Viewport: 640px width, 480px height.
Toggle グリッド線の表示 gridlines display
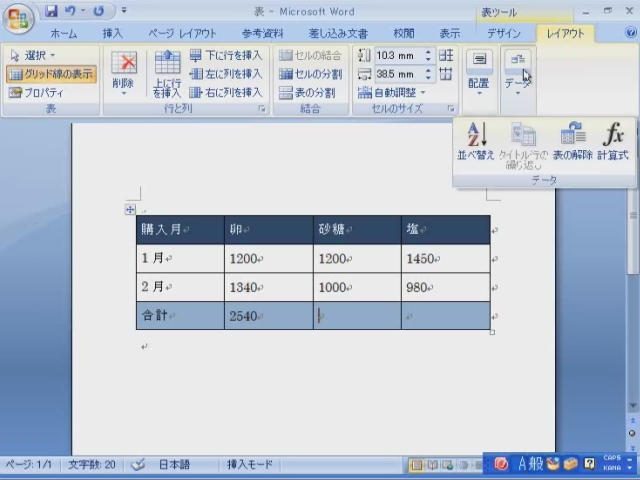52,74
